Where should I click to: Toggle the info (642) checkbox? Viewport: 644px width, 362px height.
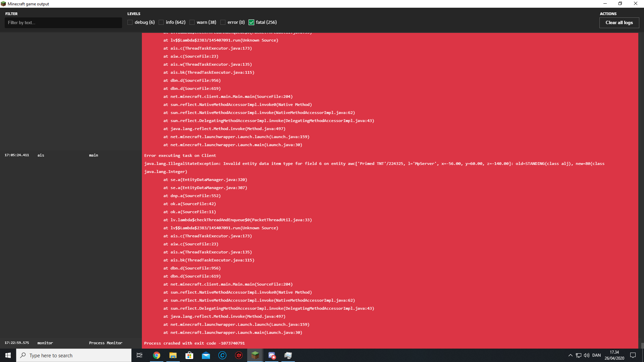tap(161, 22)
